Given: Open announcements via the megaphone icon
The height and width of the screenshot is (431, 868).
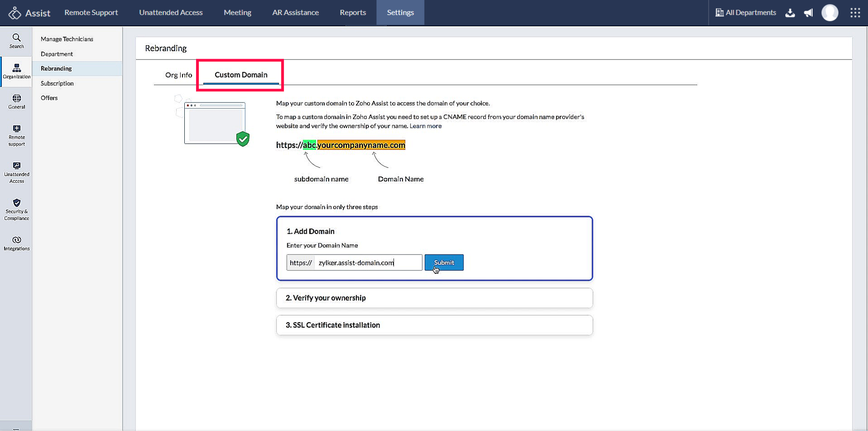Looking at the screenshot, I should (x=809, y=13).
